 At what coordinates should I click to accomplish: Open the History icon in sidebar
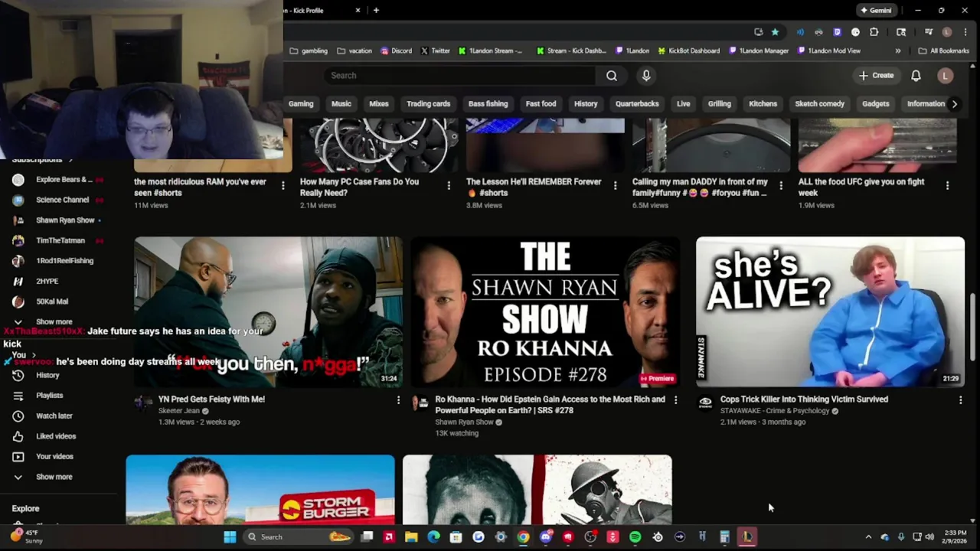coord(18,375)
